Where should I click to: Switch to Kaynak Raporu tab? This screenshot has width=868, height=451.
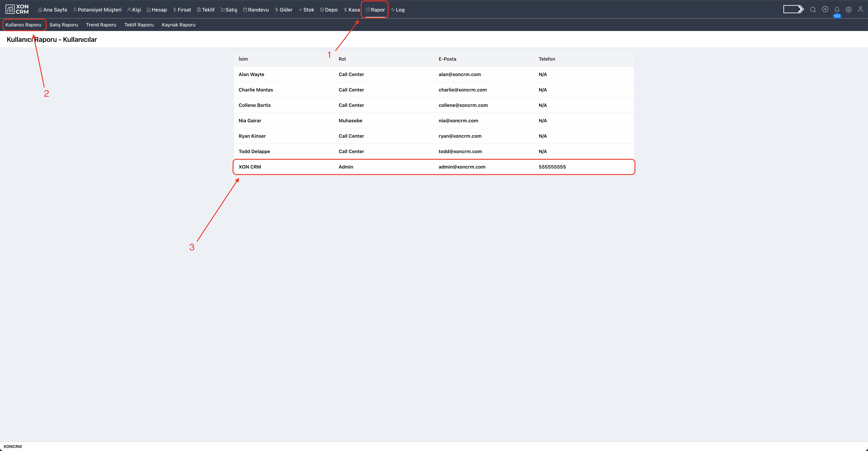tap(179, 25)
